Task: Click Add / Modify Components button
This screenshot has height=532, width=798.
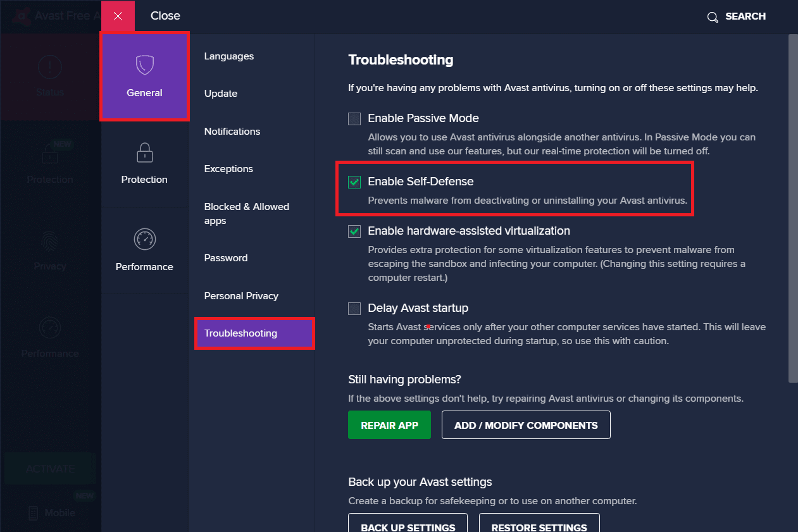Action: coord(526,425)
